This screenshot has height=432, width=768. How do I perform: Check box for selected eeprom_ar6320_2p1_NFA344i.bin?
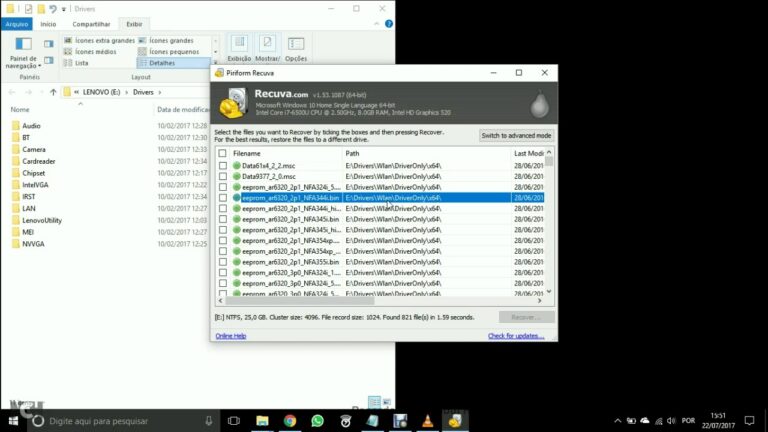pos(223,198)
